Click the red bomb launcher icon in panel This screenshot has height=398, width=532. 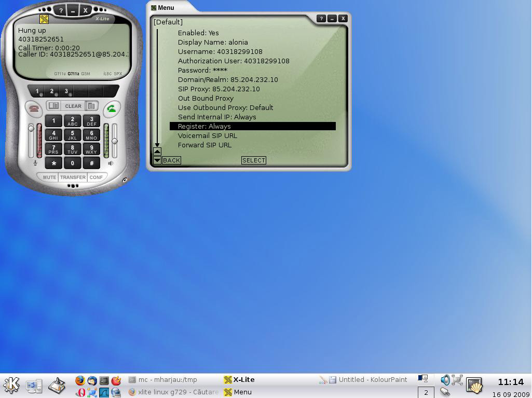click(116, 380)
